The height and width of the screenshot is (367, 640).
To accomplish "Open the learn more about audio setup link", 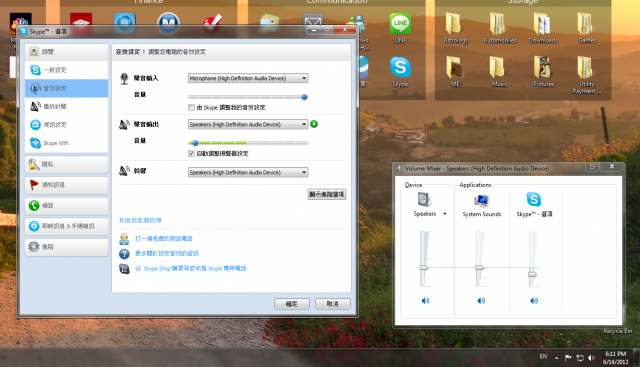I will pos(167,254).
